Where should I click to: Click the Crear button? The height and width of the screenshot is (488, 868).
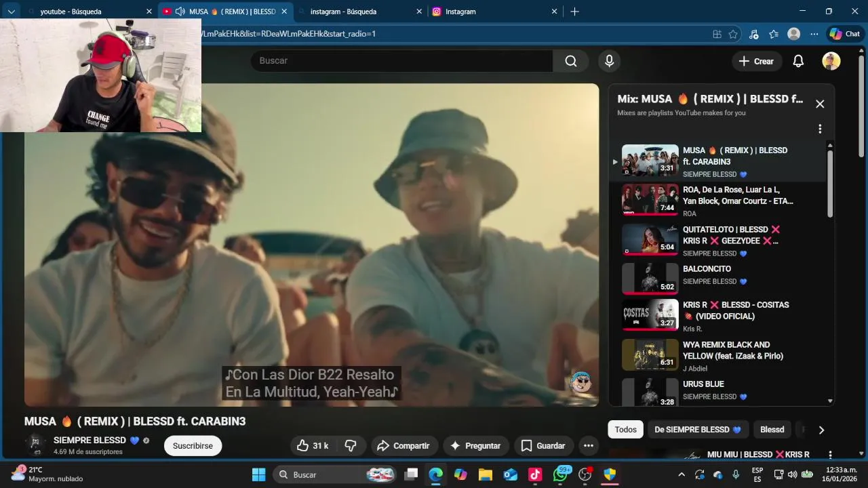[756, 61]
